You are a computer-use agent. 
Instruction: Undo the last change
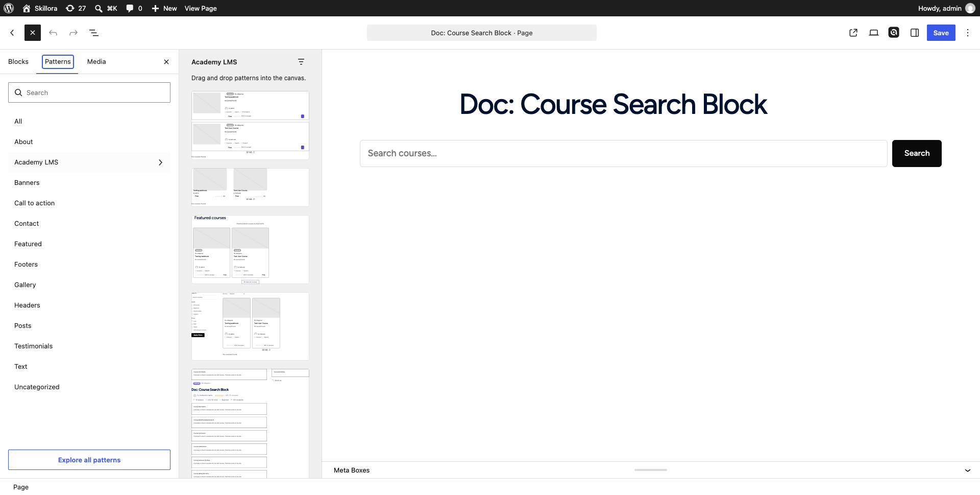pos(53,33)
